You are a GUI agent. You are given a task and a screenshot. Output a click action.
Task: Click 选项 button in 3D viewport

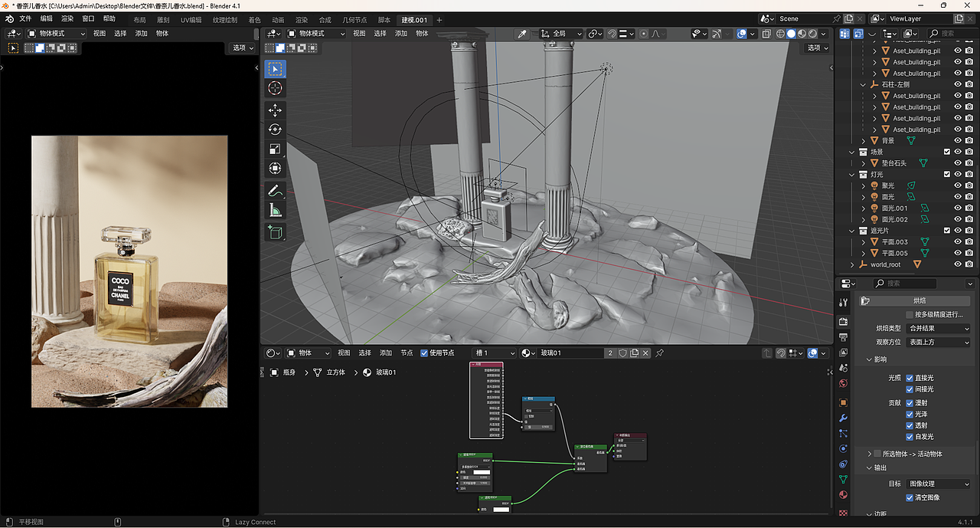(817, 48)
